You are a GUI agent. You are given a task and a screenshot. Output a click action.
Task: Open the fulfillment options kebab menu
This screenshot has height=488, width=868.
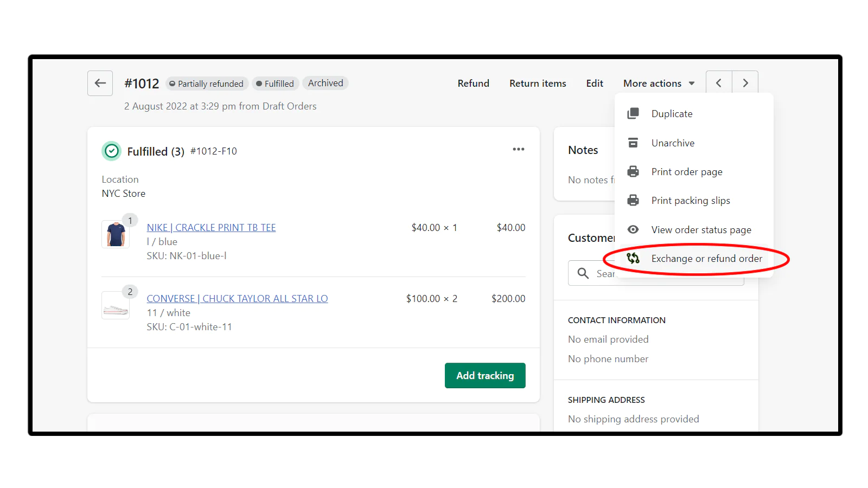[x=519, y=149]
